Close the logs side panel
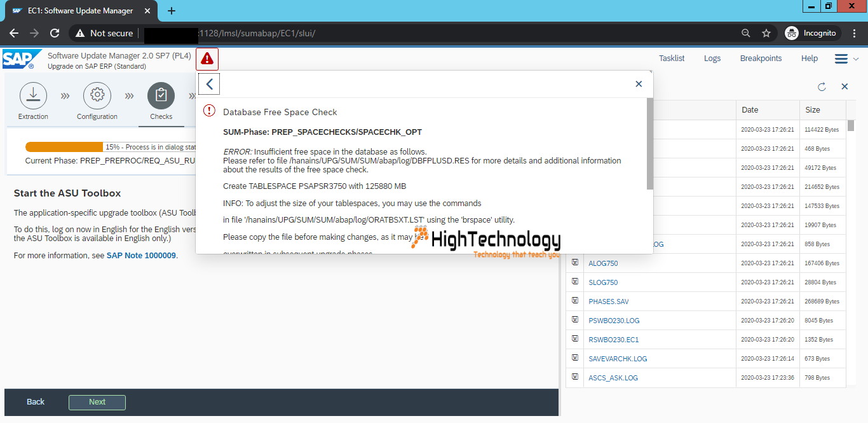Viewport: 868px width, 423px height. [844, 87]
